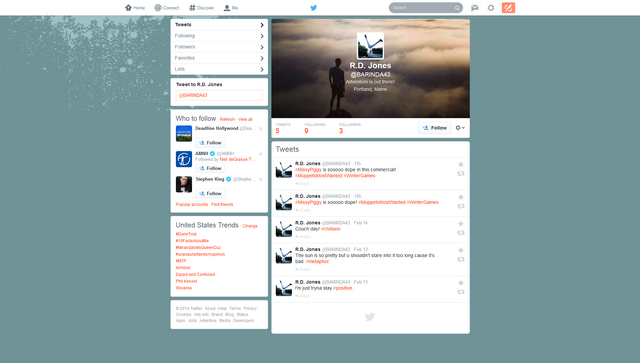Click the #positive hashtag
This screenshot has width=640, height=363.
point(343,288)
